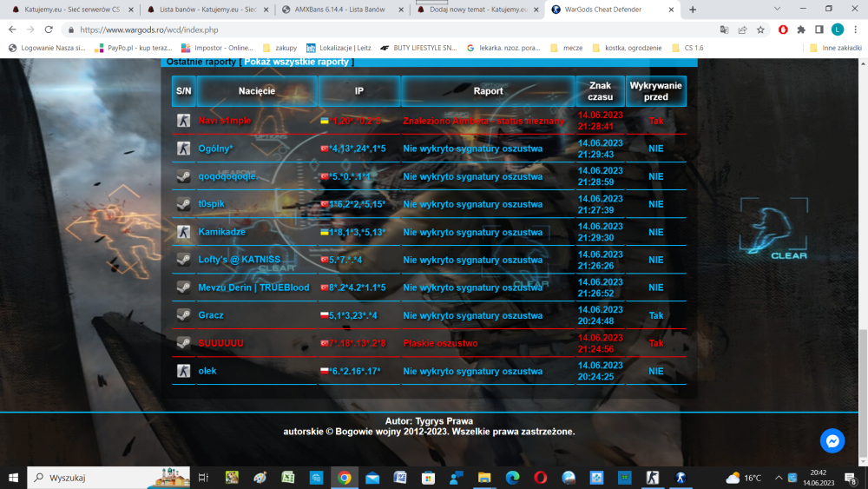This screenshot has height=489, width=868.
Task: Click the Znaleziono Aimbota report text
Action: pos(483,121)
